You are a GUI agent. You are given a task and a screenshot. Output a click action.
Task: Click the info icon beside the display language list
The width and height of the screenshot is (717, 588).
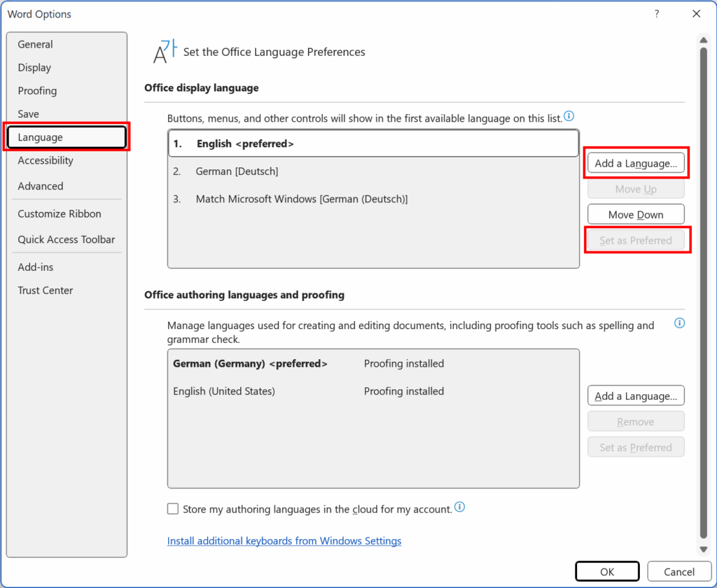(x=569, y=116)
